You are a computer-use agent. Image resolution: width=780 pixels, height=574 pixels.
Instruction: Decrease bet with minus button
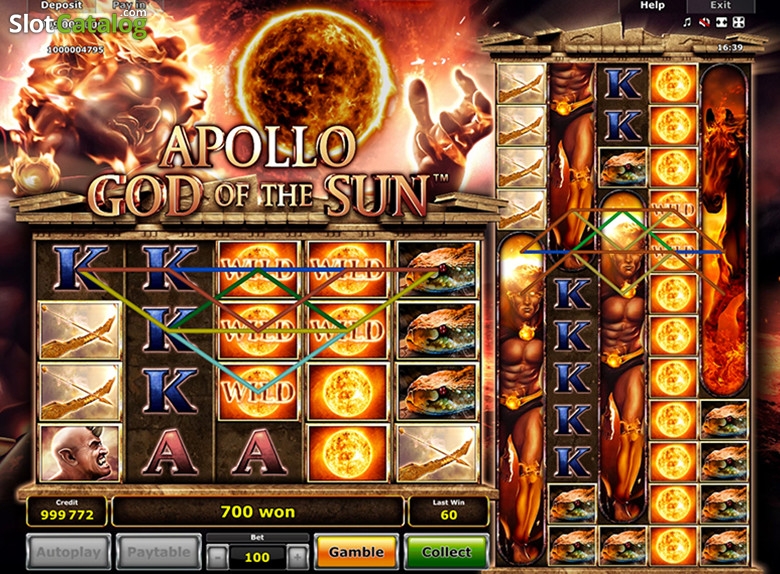tap(217, 558)
